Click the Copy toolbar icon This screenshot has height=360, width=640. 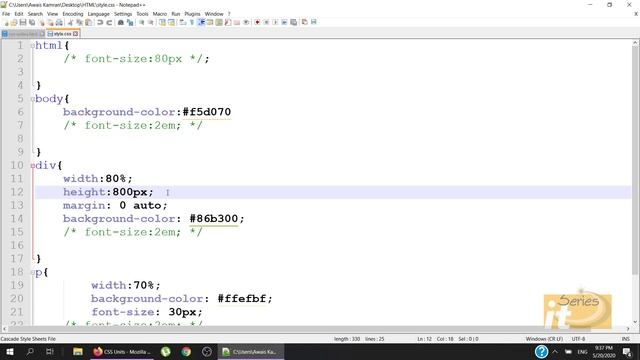pos(79,22)
